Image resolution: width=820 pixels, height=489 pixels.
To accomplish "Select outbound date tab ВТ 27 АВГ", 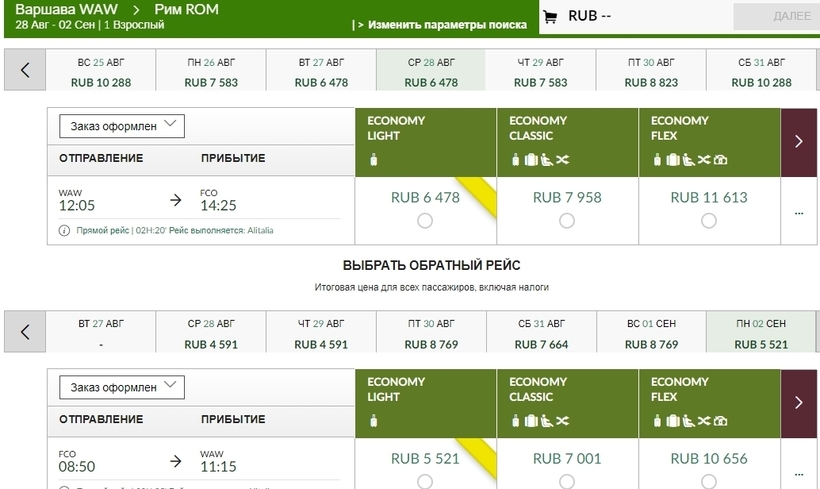I will [x=321, y=71].
